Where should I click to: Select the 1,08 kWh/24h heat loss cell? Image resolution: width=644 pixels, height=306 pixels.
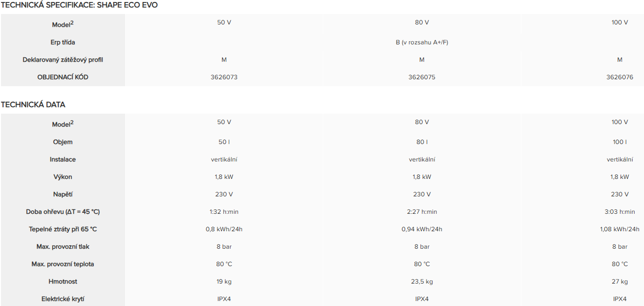[620, 229]
